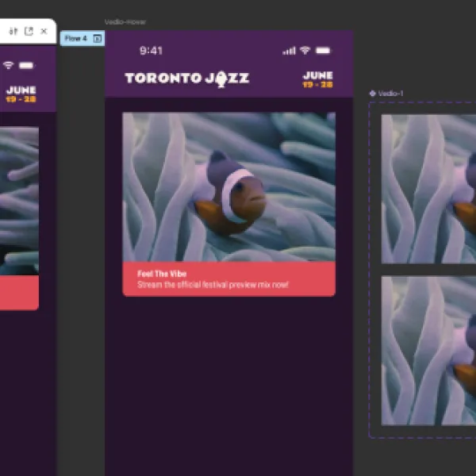Select the anemone image in the left frame
This screenshot has width=476, height=476.
coord(19,202)
